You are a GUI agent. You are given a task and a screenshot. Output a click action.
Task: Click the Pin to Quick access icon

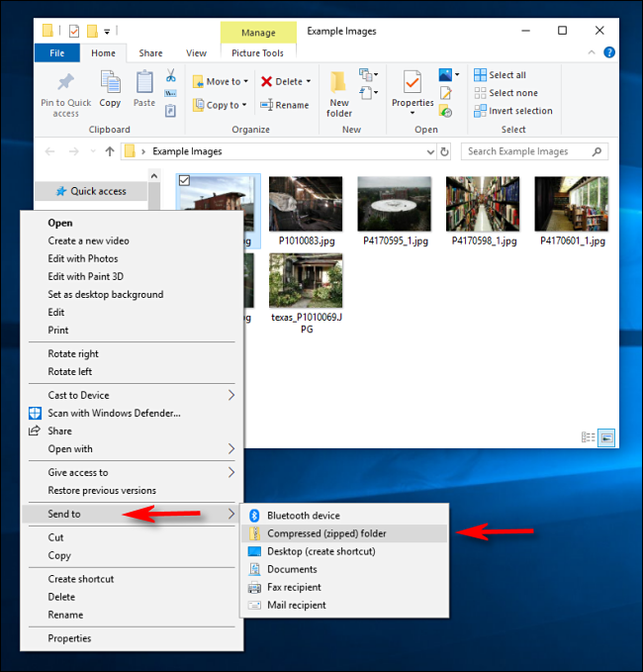click(x=66, y=83)
